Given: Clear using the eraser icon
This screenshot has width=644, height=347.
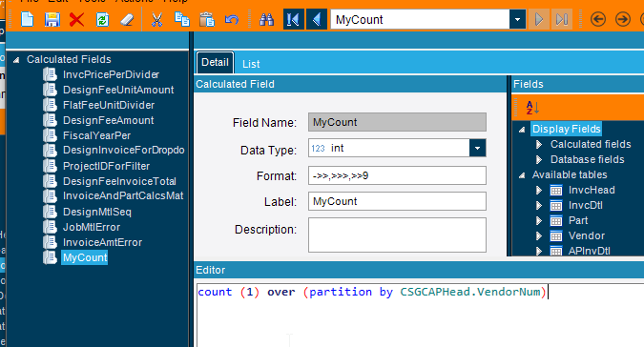Looking at the screenshot, I should (x=127, y=19).
